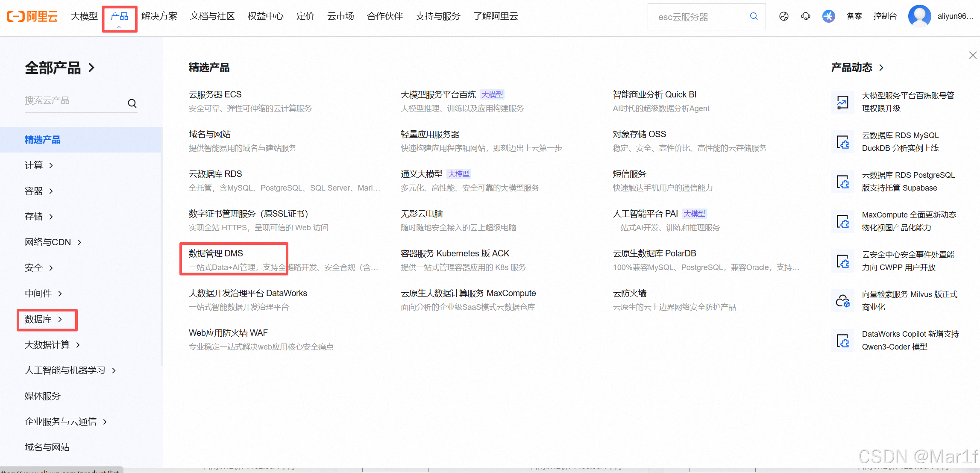
Task: Click the headset customer service icon
Action: point(806,16)
